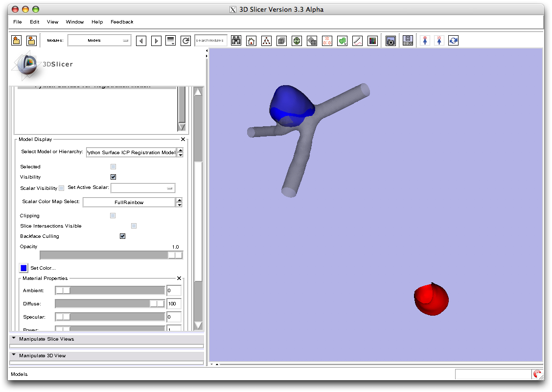Click the binoculars search icon
Image resolution: width=552 pixels, height=392 pixels.
[x=236, y=41]
